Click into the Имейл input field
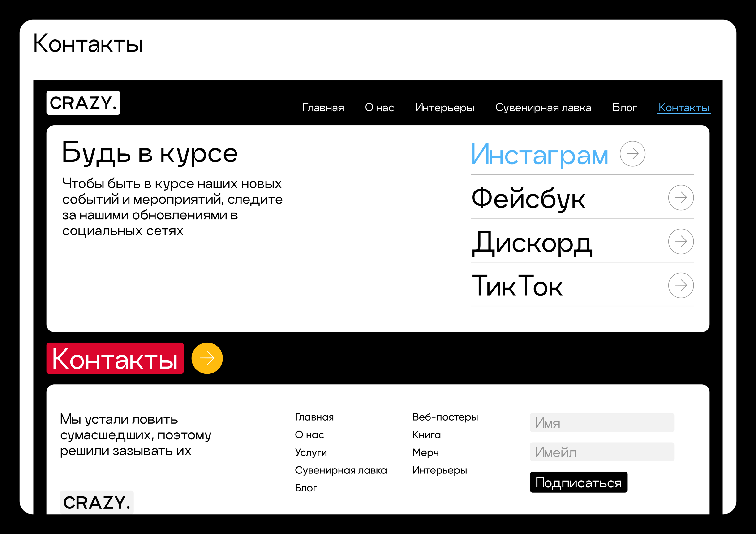This screenshot has height=534, width=756. coord(602,452)
